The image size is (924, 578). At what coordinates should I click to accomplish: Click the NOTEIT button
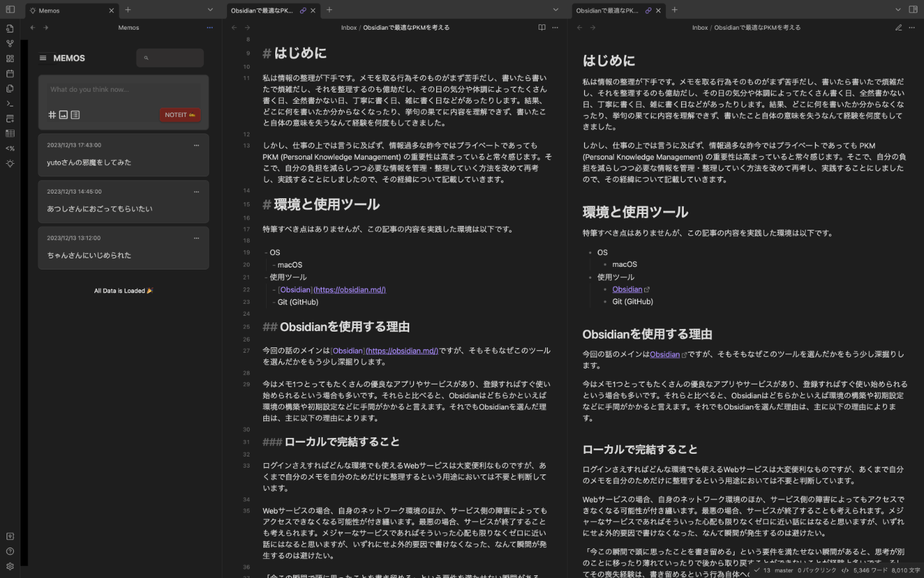[x=180, y=115]
